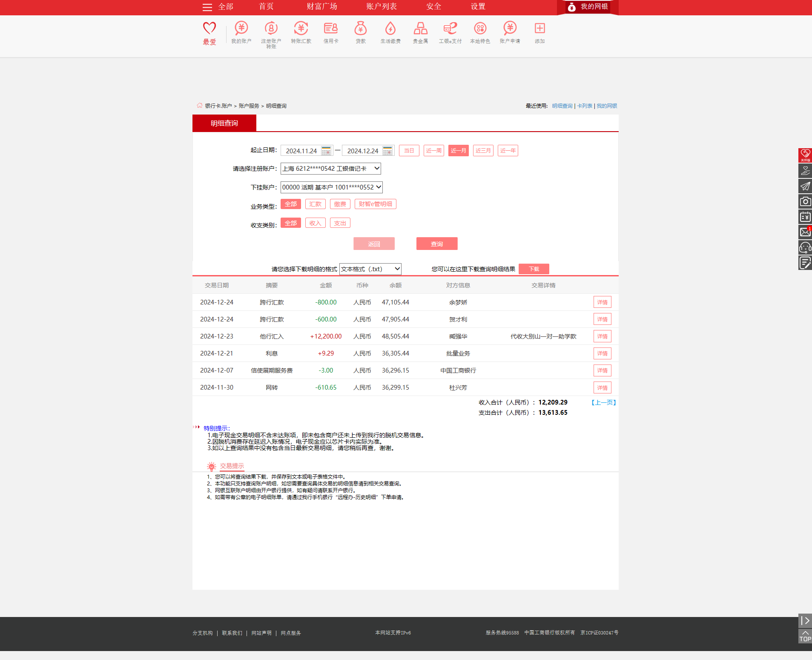This screenshot has width=812, height=660.
Task: Open 财富广场 in top navigation
Action: pos(322,6)
